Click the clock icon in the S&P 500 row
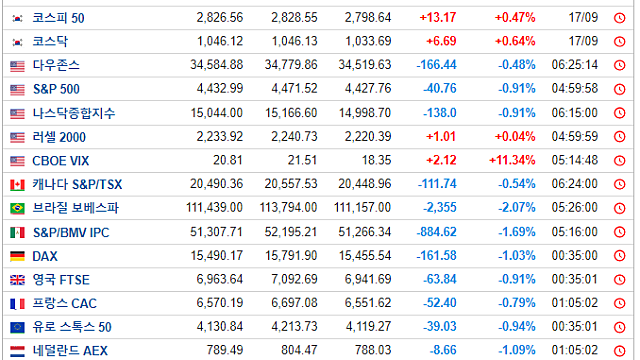 click(x=620, y=89)
